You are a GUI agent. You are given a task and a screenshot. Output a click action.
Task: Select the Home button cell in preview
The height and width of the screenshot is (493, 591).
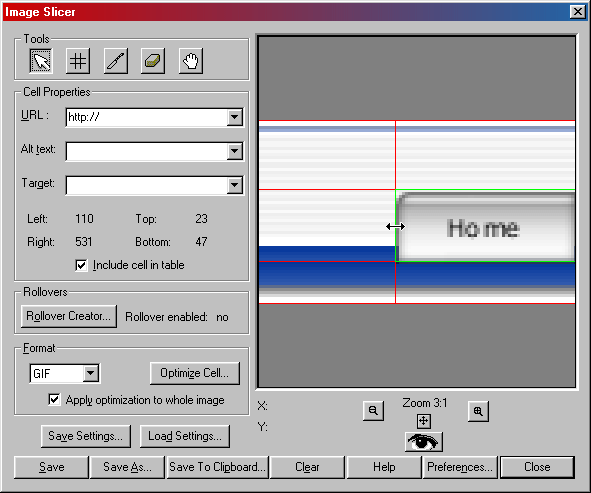coord(485,226)
